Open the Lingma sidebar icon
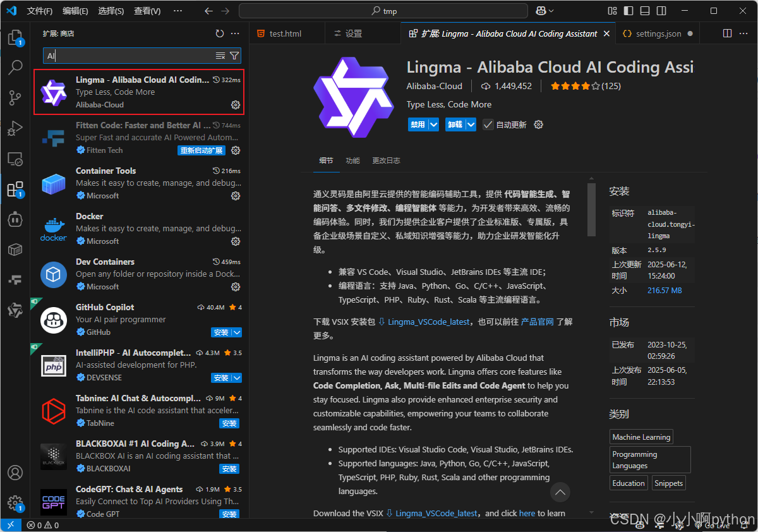This screenshot has width=758, height=532. [15, 310]
